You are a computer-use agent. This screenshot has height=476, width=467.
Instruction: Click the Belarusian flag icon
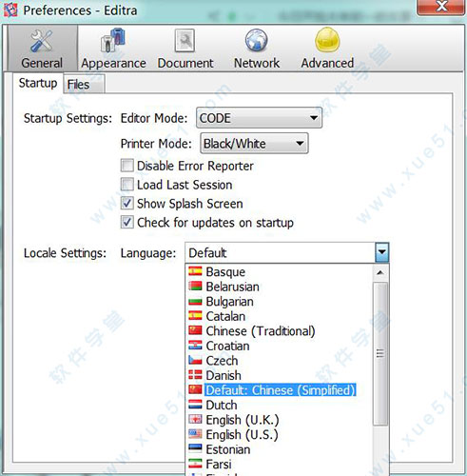tap(195, 287)
